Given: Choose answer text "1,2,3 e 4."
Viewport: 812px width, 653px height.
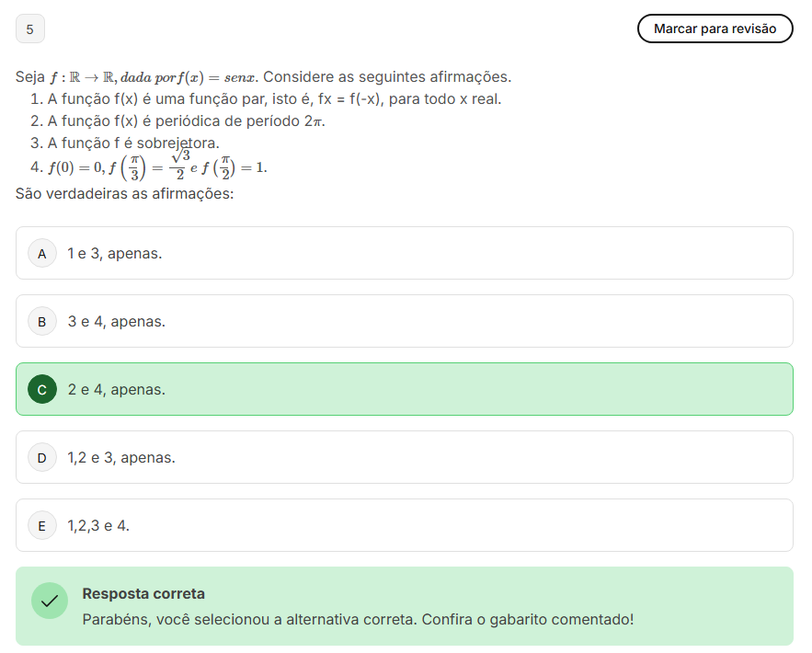Looking at the screenshot, I should click(98, 525).
